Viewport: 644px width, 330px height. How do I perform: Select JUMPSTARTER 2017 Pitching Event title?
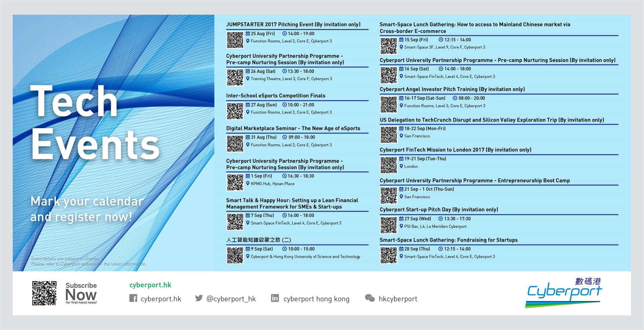293,24
